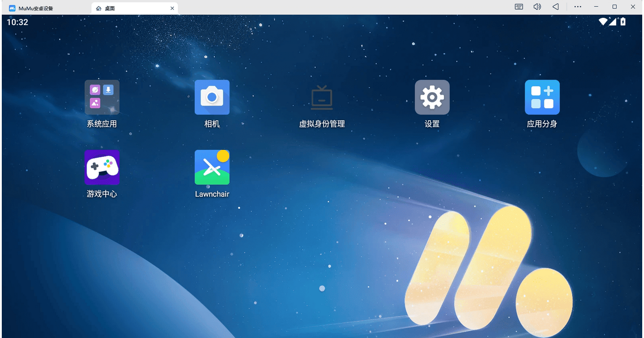The width and height of the screenshot is (644, 338).
Task: Open 虚拟身份管理 app icon
Action: 322,97
